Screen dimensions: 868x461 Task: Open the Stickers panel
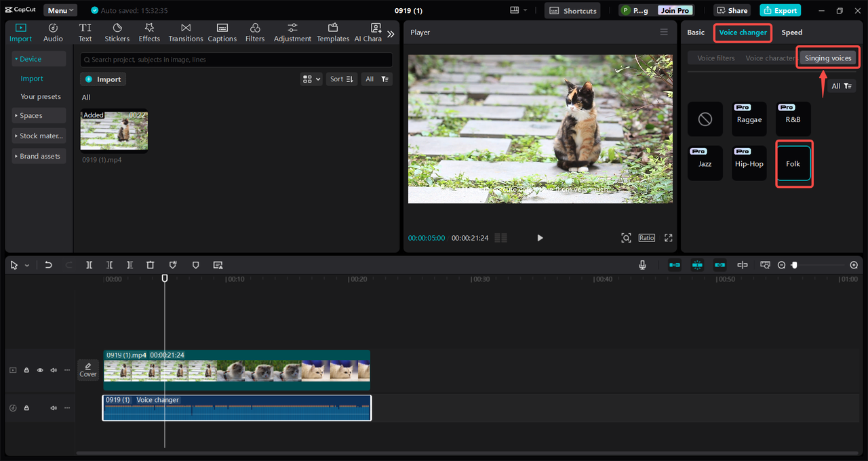click(x=117, y=33)
